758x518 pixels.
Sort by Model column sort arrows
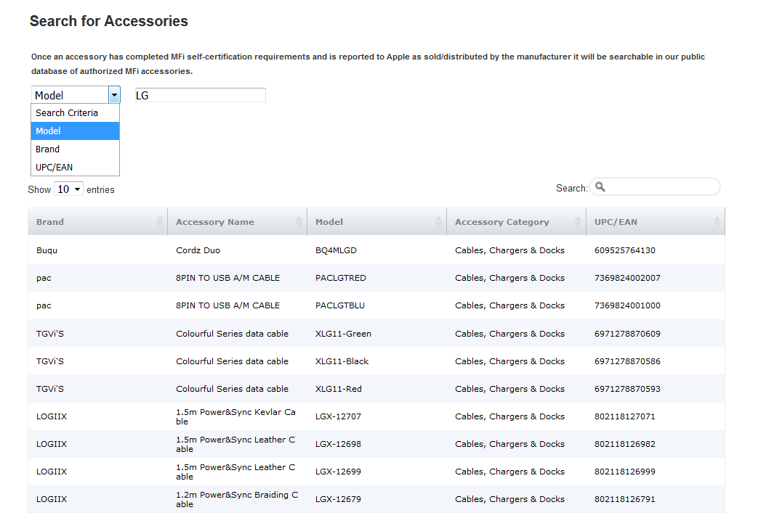click(438, 221)
